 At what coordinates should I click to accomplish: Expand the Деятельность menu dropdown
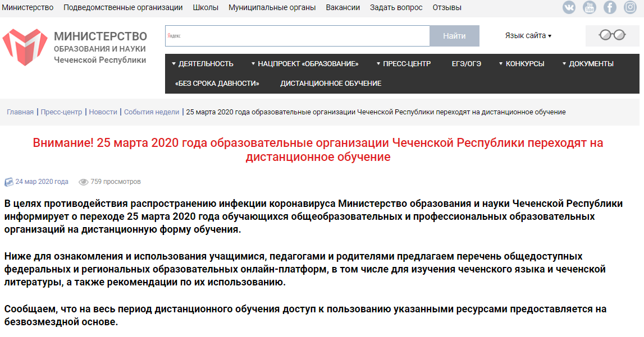tap(203, 63)
